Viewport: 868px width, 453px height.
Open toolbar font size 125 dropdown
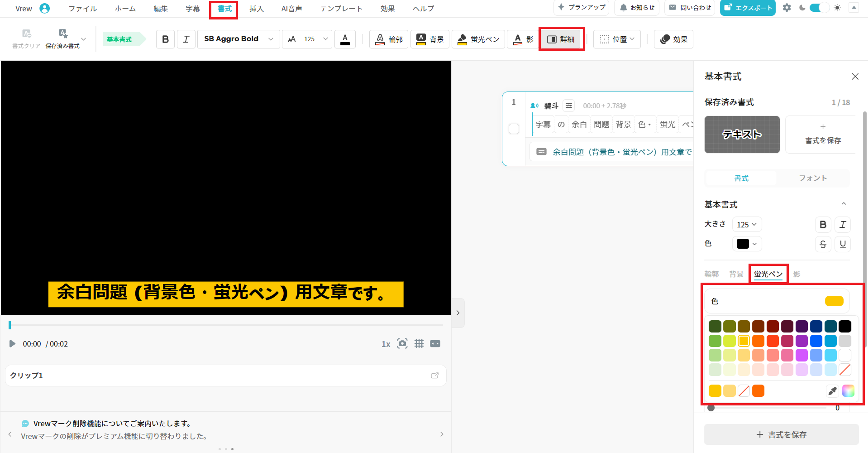tap(307, 39)
